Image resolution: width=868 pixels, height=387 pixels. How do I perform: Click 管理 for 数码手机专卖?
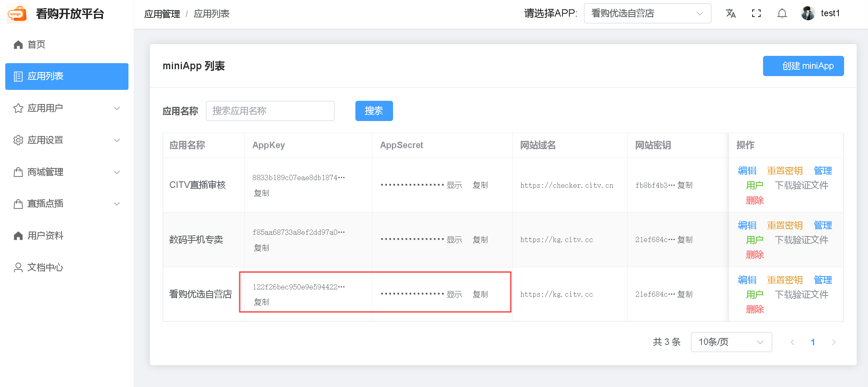823,225
